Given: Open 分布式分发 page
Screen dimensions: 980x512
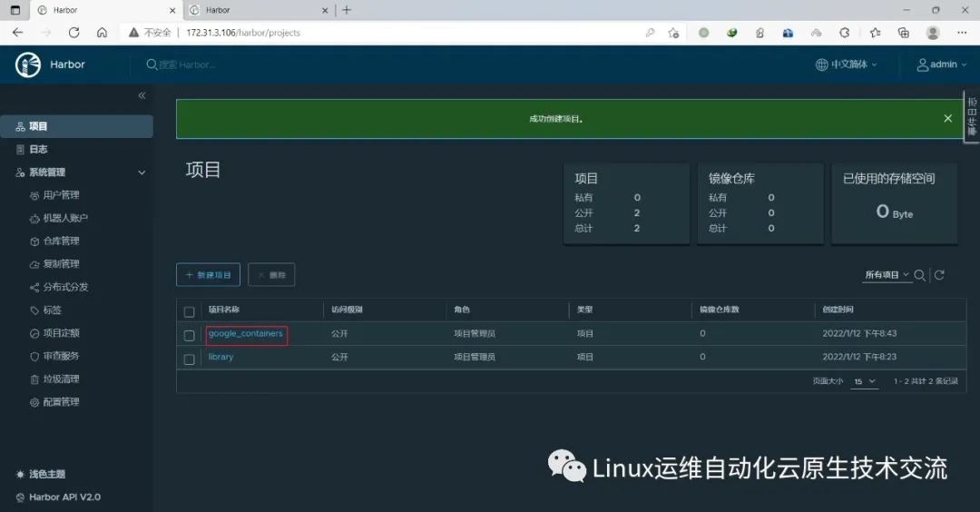Looking at the screenshot, I should point(65,287).
